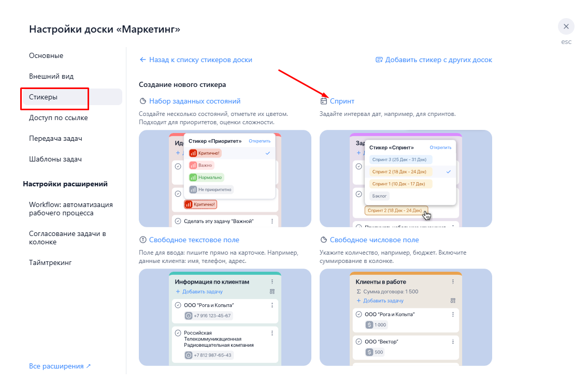The height and width of the screenshot is (383, 588).
Task: Click the calendar icon beside Спринт
Action: tap(324, 101)
